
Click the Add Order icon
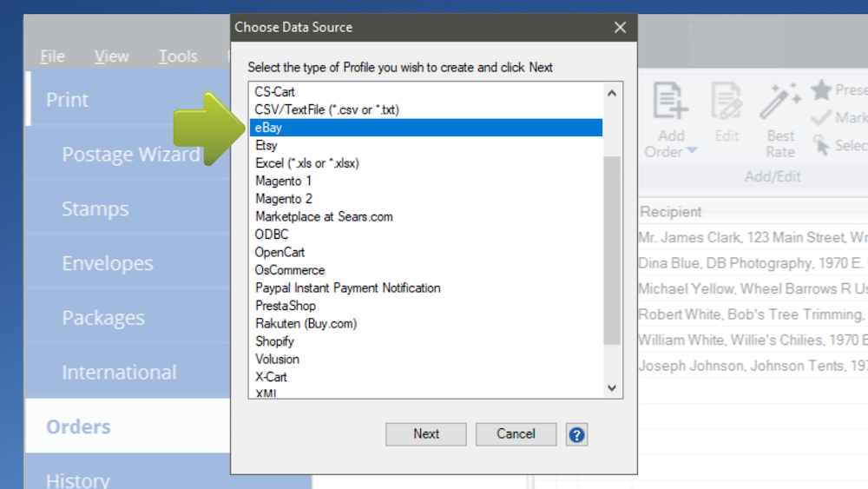(x=669, y=102)
